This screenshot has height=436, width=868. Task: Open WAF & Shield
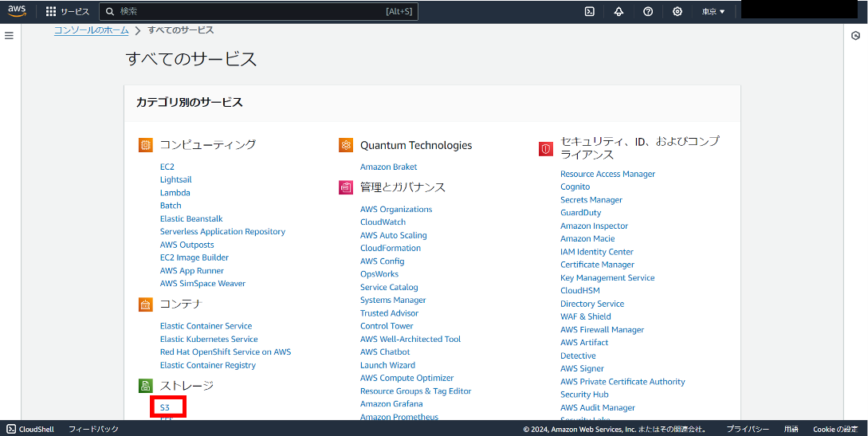pos(586,316)
